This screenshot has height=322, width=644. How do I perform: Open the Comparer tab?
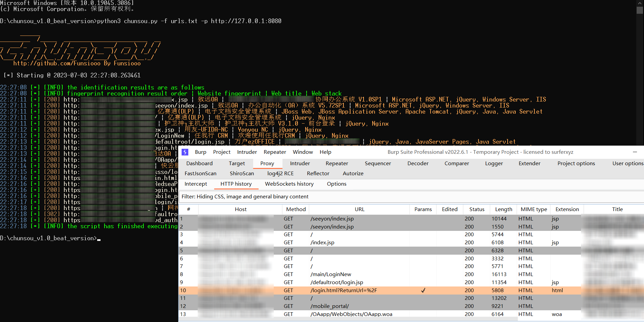pos(457,164)
